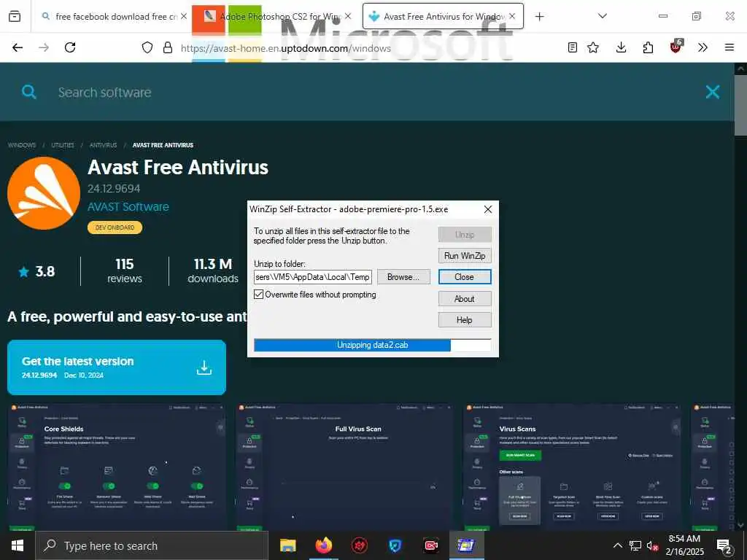Click the network tray icon

[635, 545]
